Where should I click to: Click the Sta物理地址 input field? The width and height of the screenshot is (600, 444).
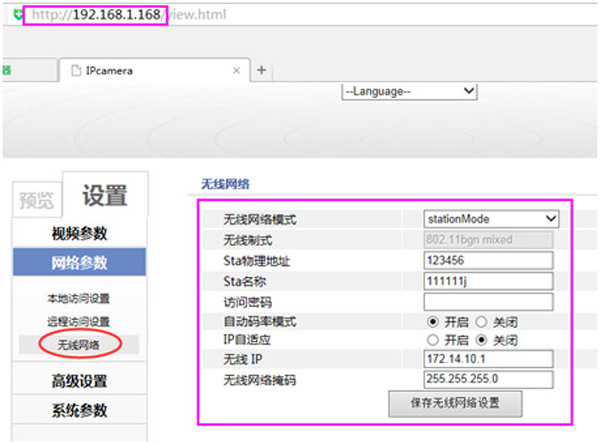(x=488, y=261)
